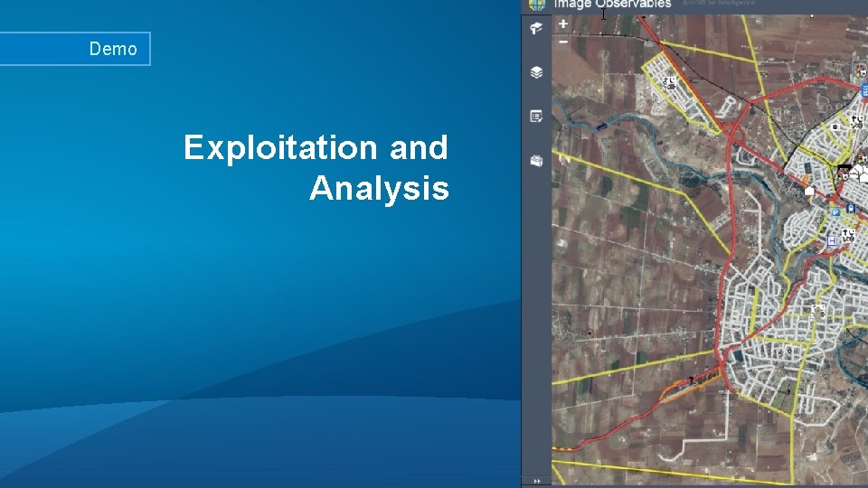This screenshot has width=868, height=488.
Task: Click the globe logo beside Image Observables
Action: coord(536,5)
